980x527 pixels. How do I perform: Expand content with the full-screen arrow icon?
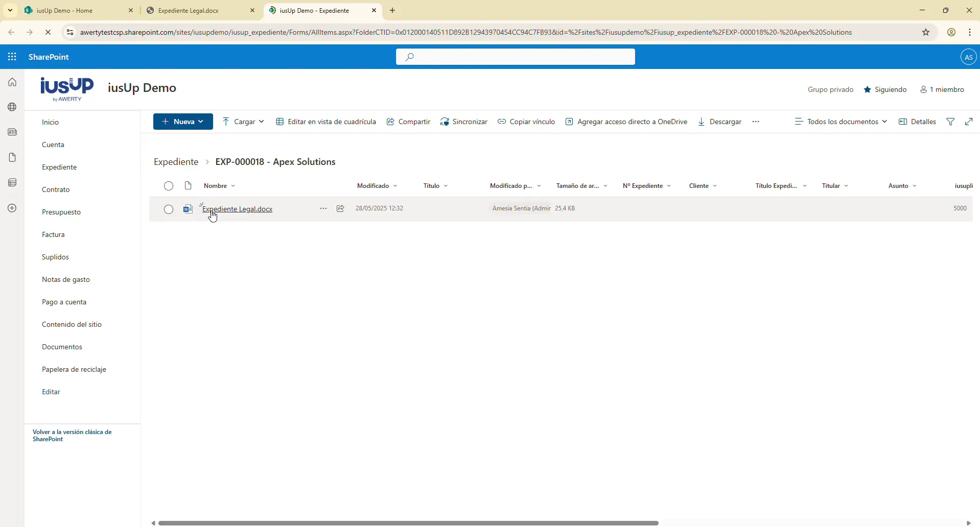(969, 122)
